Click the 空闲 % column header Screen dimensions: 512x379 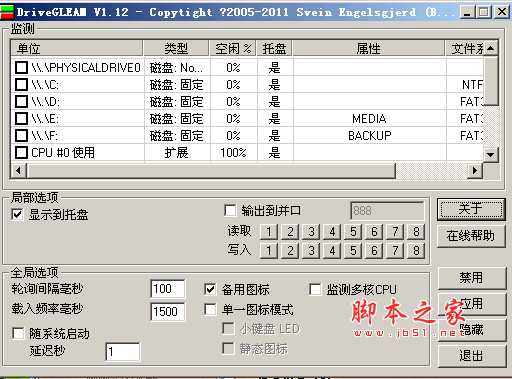[x=233, y=49]
